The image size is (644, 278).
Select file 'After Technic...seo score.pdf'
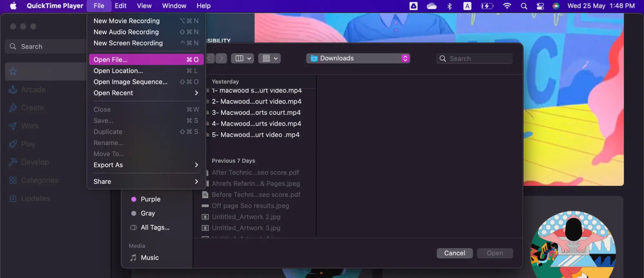point(255,173)
